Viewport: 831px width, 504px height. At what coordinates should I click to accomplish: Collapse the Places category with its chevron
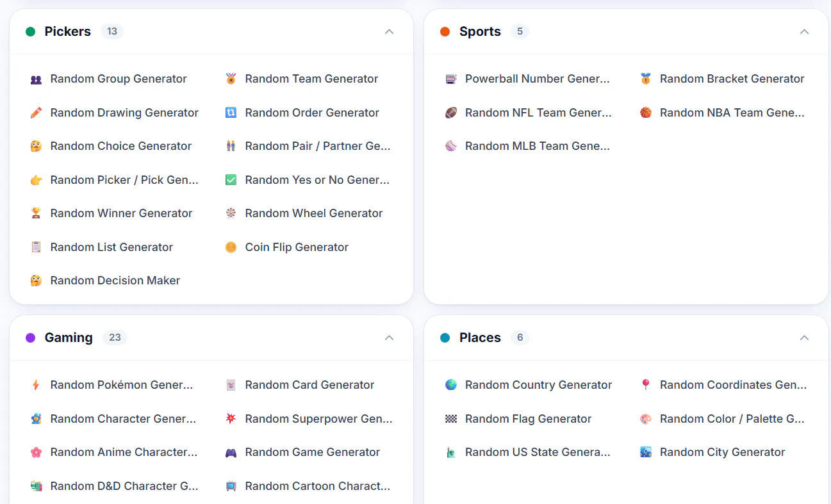point(804,337)
